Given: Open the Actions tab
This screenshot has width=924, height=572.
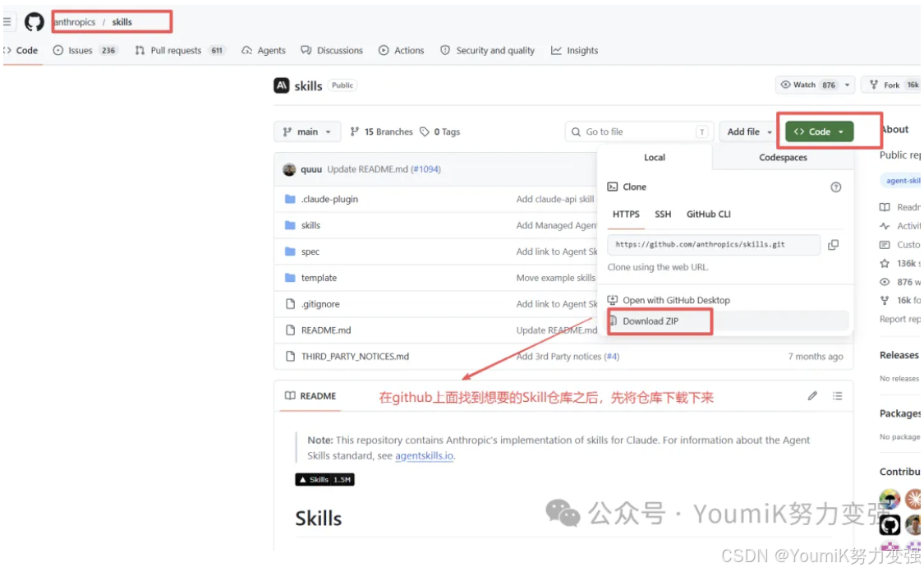Looking at the screenshot, I should pos(402,50).
